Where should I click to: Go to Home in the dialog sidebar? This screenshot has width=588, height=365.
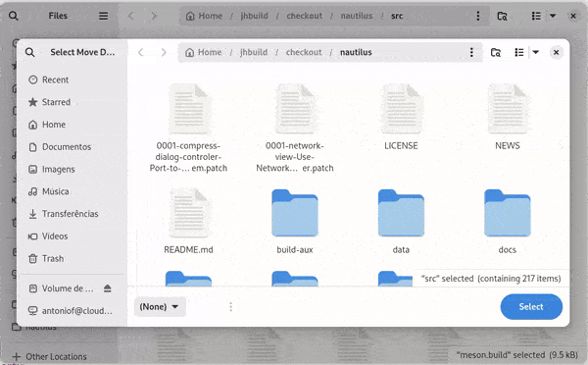tap(72, 125)
